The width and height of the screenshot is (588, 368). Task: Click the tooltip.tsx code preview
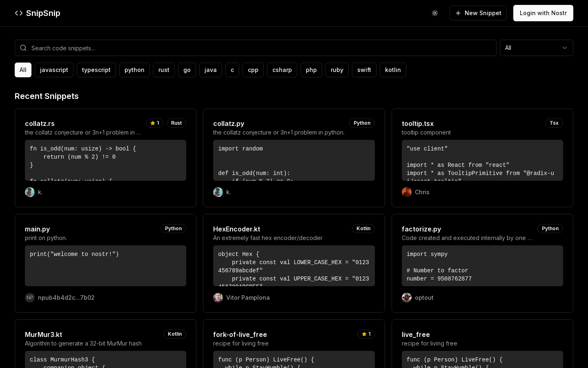click(x=482, y=160)
